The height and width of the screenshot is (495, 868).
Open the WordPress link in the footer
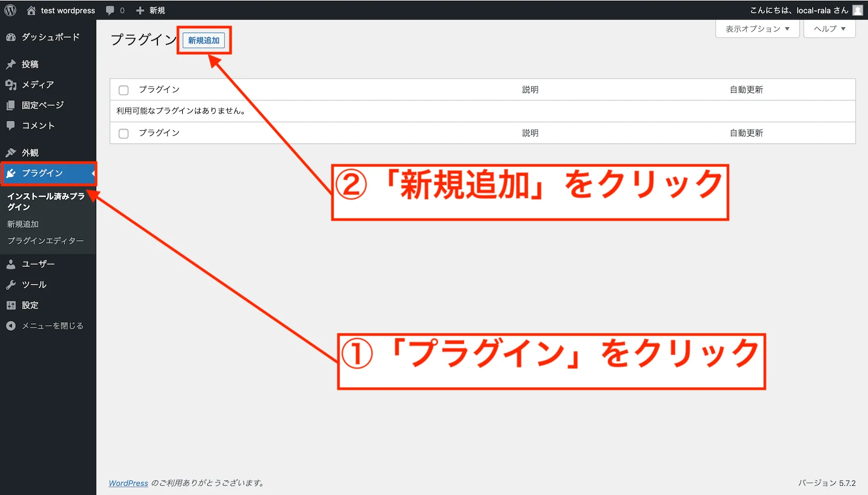point(128,483)
